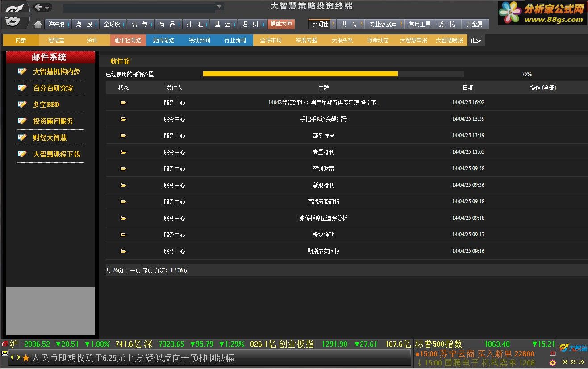Click the top search input field
The height and width of the screenshot is (369, 588).
pos(139,8)
